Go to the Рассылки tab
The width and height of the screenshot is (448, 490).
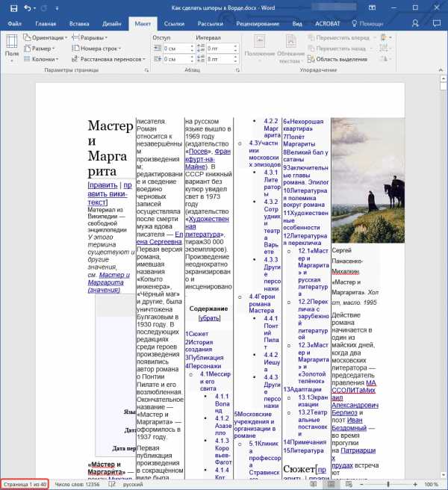[211, 23]
